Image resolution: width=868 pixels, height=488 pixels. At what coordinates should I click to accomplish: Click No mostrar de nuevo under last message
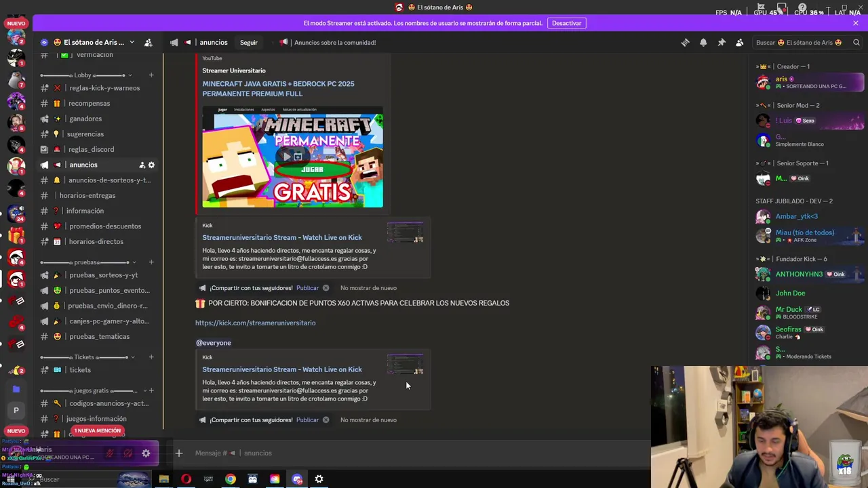coord(368,420)
